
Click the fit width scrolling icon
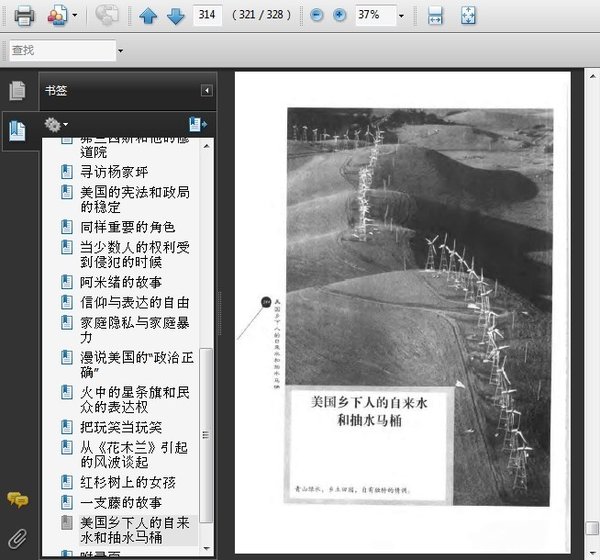pyautogui.click(x=435, y=15)
